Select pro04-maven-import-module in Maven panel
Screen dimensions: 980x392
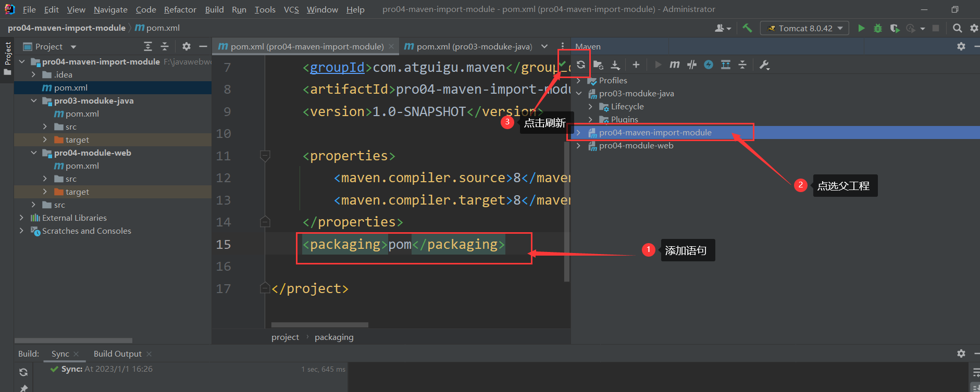[655, 132]
